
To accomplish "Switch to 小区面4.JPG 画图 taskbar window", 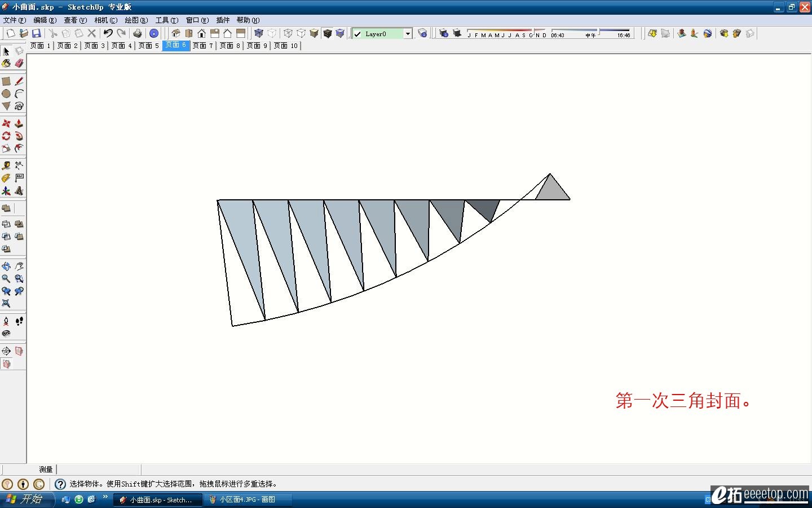I will pyautogui.click(x=248, y=500).
